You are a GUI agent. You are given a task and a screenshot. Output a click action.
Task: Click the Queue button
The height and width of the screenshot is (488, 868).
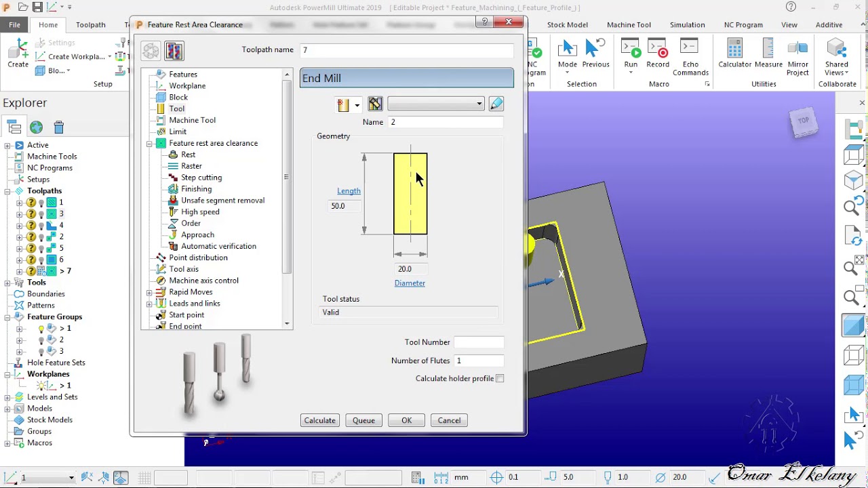(x=363, y=420)
